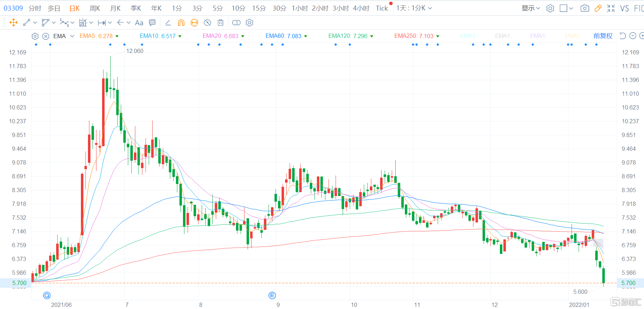644x309 pixels.
Task: Expand the EMA indicator selector
Action: pos(72,36)
